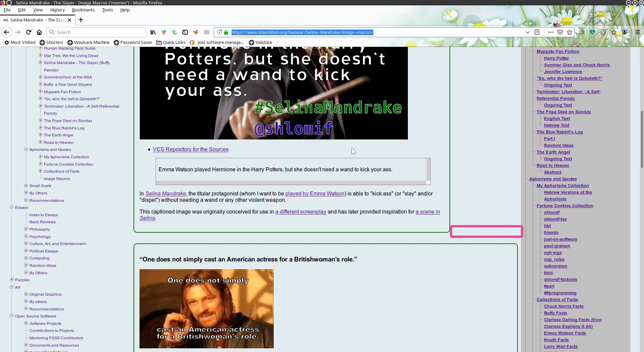644x352 pixels.
Task: Click the Shorten! bookmarklet
Action: point(51,42)
